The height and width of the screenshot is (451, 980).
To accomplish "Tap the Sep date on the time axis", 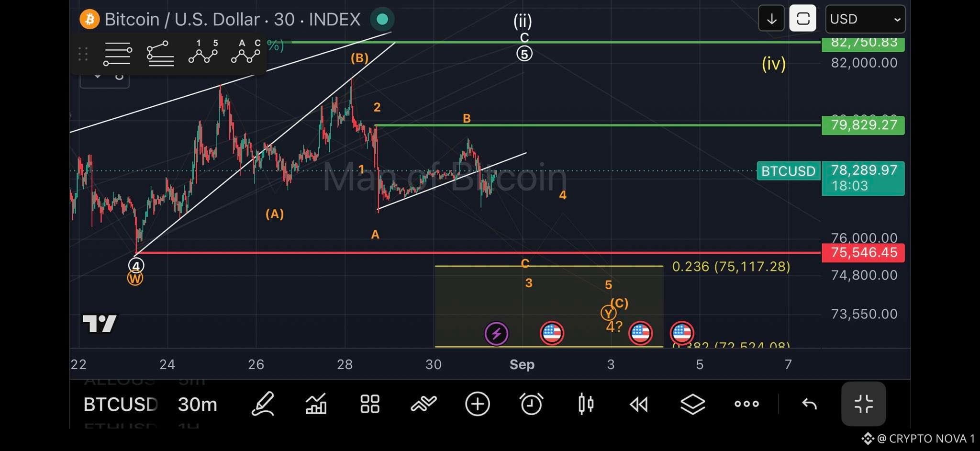I will click(522, 364).
